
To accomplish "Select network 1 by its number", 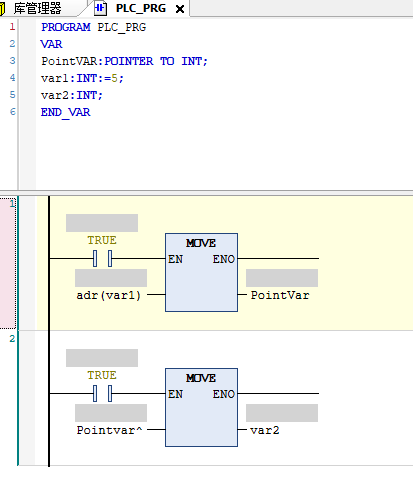I will click(x=12, y=203).
